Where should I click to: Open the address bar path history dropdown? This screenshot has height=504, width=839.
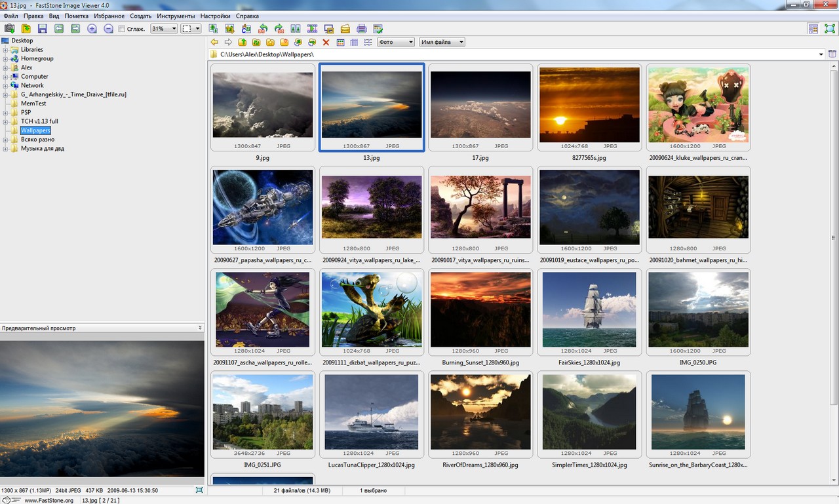pos(821,54)
